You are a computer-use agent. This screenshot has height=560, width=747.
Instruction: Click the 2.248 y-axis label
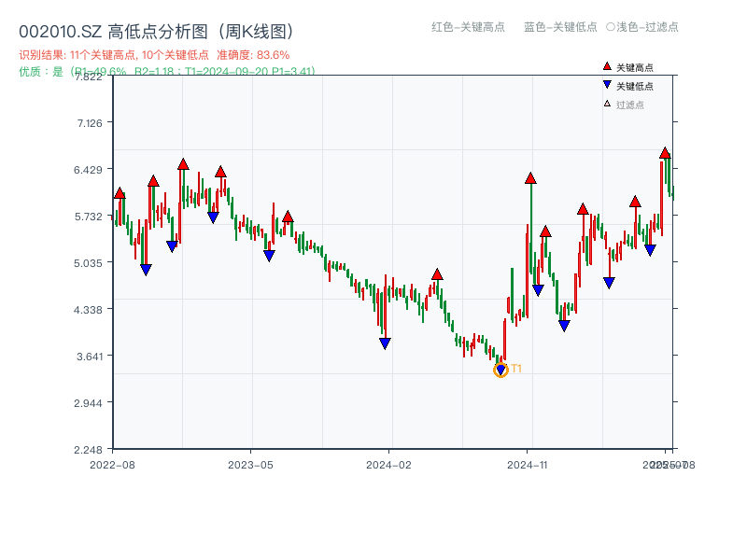pyautogui.click(x=88, y=450)
